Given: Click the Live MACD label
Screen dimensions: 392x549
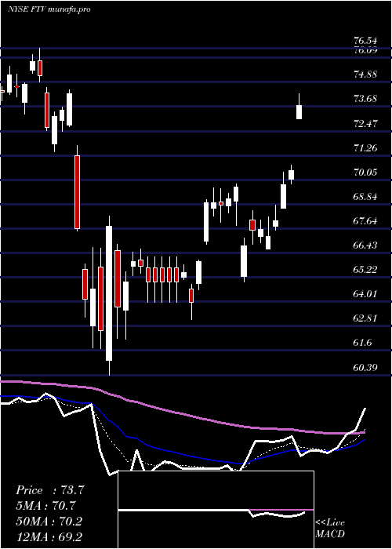Looking at the screenshot, I should click(x=330, y=528).
